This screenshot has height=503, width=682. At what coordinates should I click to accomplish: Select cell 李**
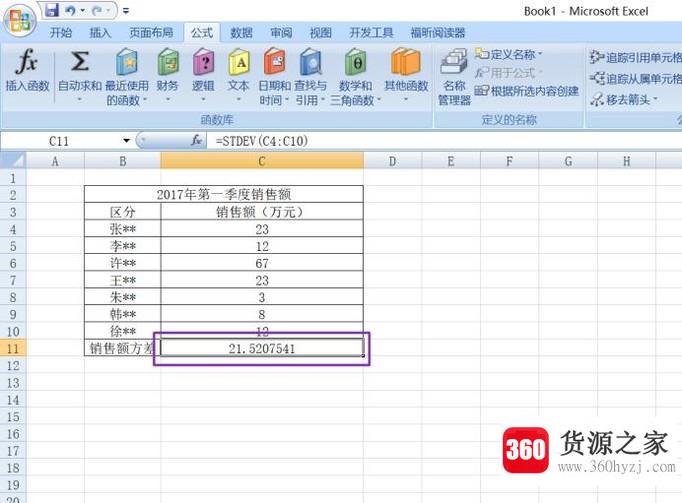[123, 246]
